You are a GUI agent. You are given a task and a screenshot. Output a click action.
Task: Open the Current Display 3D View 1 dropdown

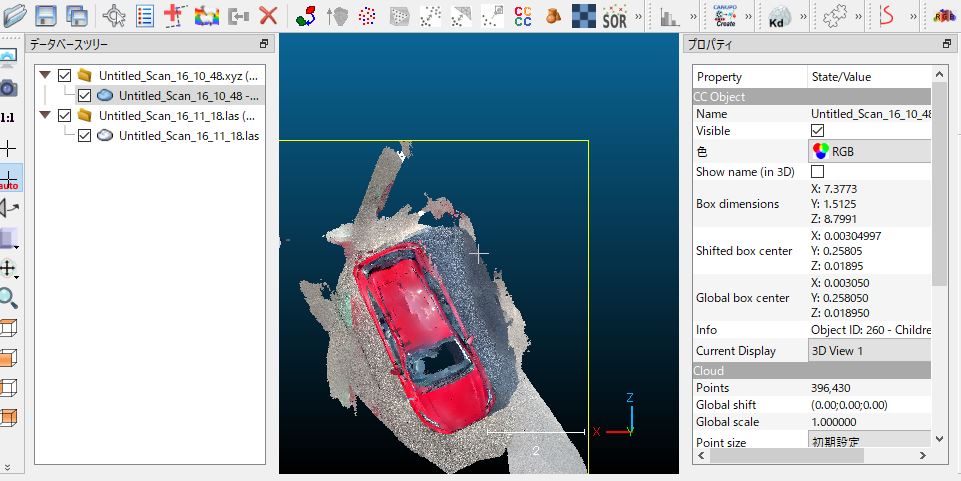pyautogui.click(x=869, y=351)
